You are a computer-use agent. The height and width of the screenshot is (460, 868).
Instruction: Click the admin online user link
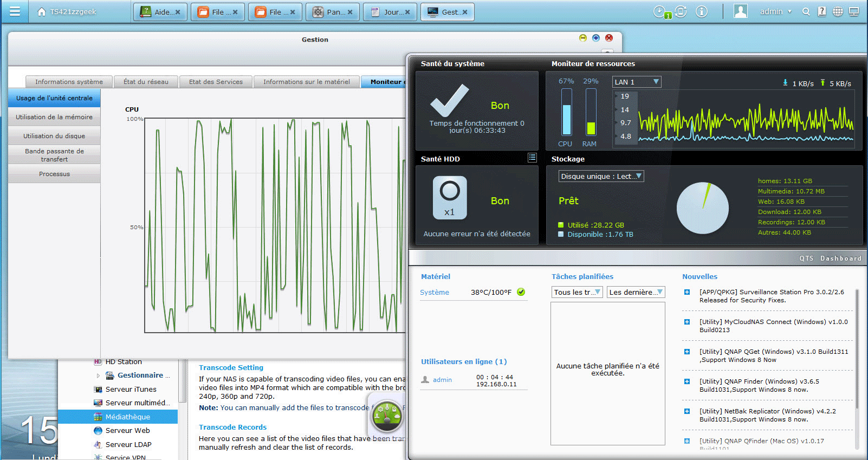click(442, 380)
